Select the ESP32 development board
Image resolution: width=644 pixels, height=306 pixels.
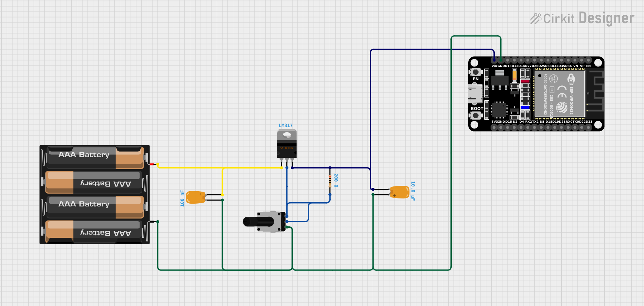(x=536, y=94)
